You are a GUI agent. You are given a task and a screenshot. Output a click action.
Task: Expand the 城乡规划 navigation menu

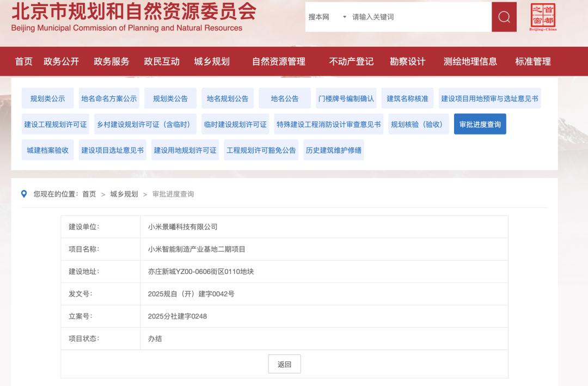point(212,62)
